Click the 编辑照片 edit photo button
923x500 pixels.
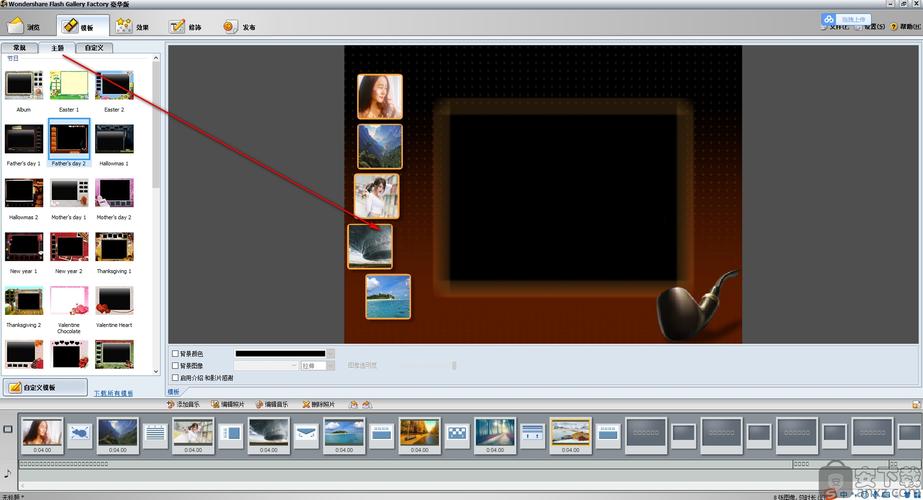point(228,405)
